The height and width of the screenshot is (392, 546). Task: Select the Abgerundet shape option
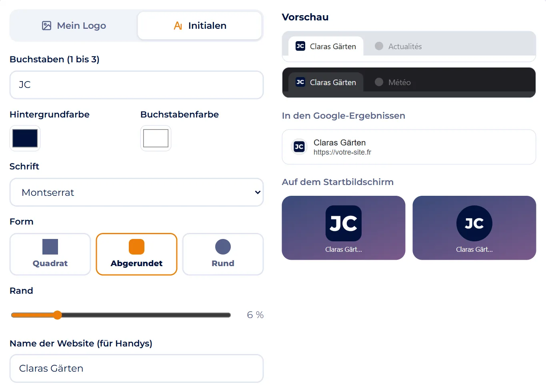[137, 254]
